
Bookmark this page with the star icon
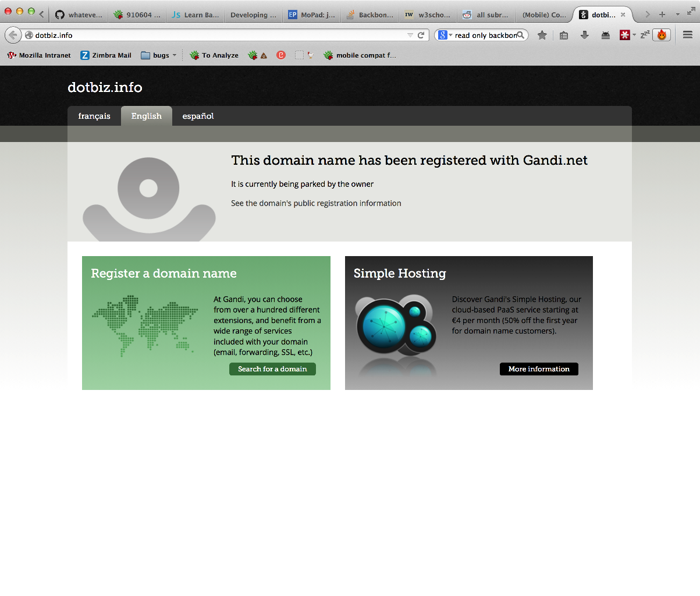coord(542,36)
